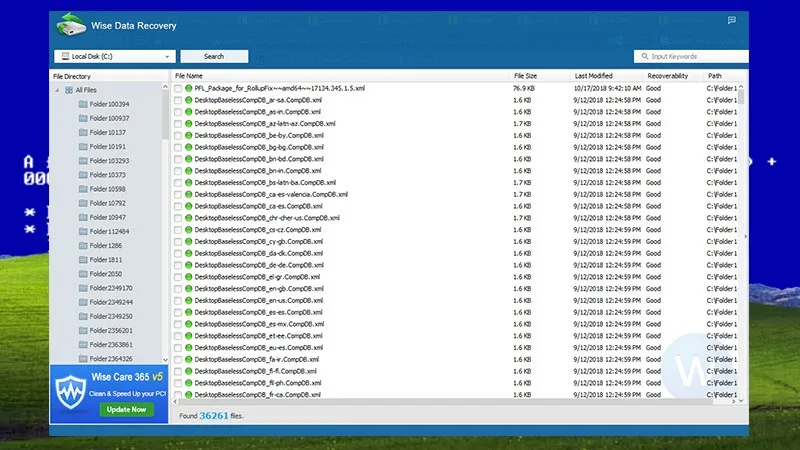Tick checkbox for DesktopBaselessCompDB_be-by file
The width and height of the screenshot is (800, 450).
click(x=178, y=135)
